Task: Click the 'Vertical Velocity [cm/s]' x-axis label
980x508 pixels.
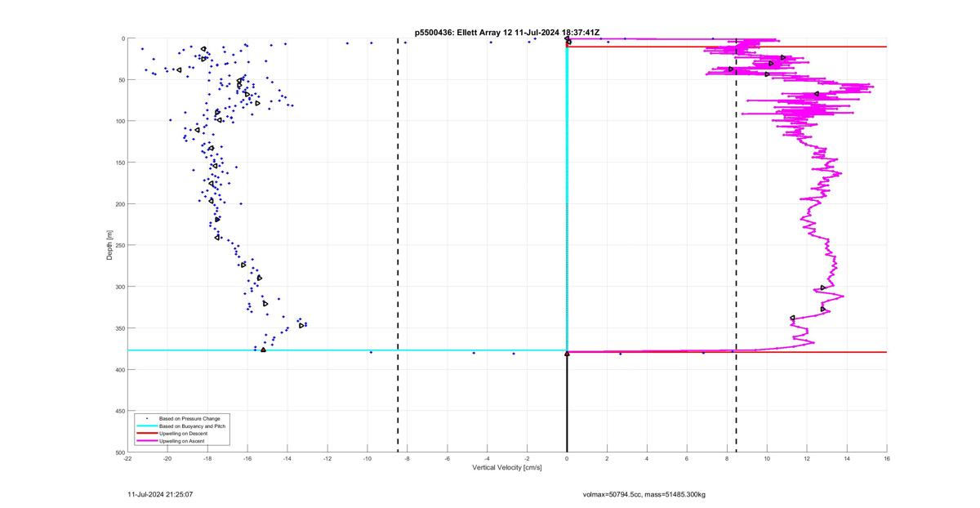Action: (x=507, y=468)
